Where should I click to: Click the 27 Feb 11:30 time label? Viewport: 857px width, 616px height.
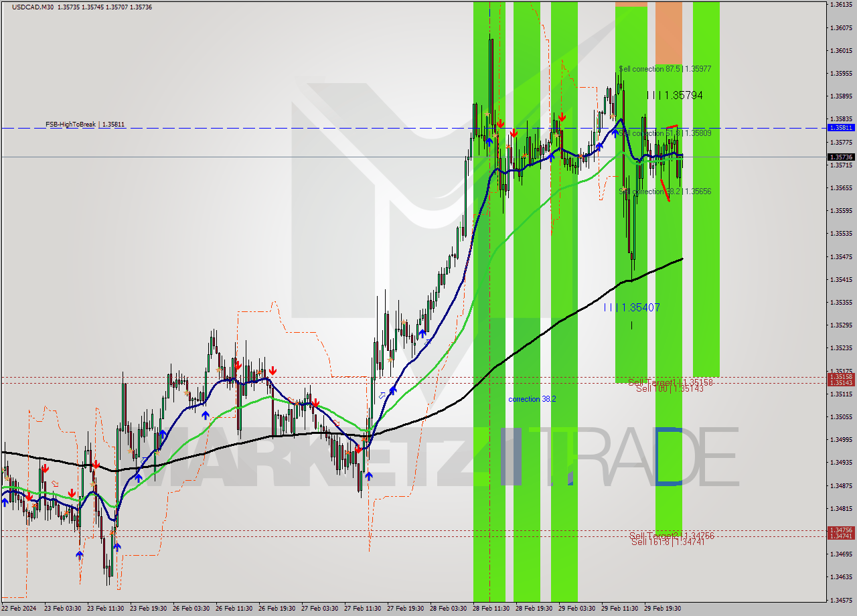pyautogui.click(x=362, y=609)
